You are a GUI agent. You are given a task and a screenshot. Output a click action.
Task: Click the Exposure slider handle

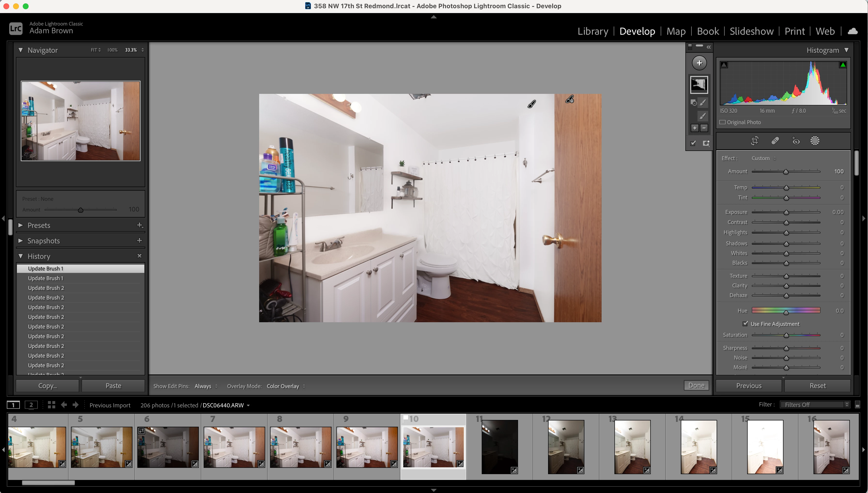pyautogui.click(x=786, y=213)
